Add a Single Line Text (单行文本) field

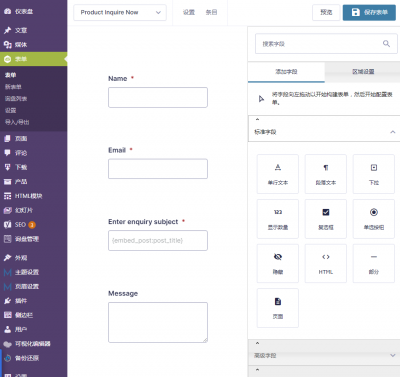click(278, 174)
